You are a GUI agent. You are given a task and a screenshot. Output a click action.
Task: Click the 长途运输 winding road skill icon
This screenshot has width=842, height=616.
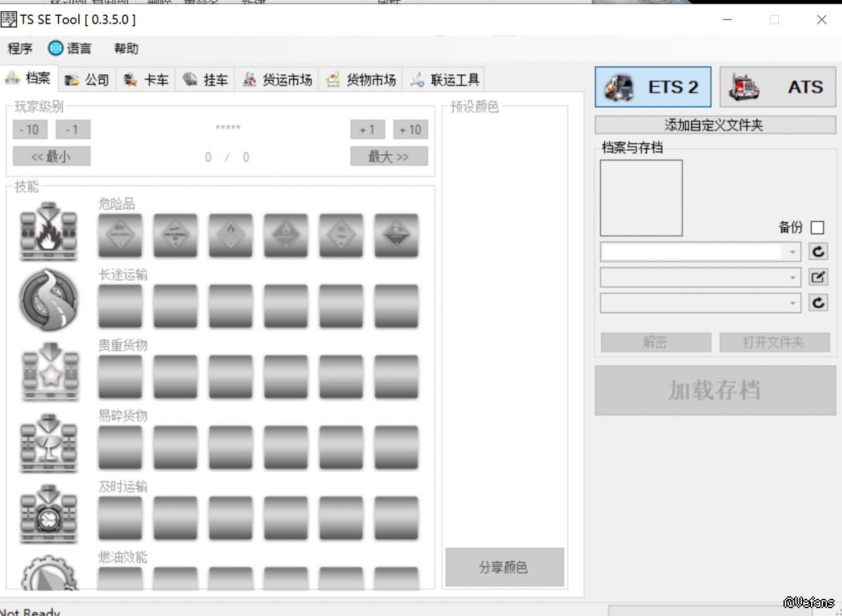(x=49, y=301)
